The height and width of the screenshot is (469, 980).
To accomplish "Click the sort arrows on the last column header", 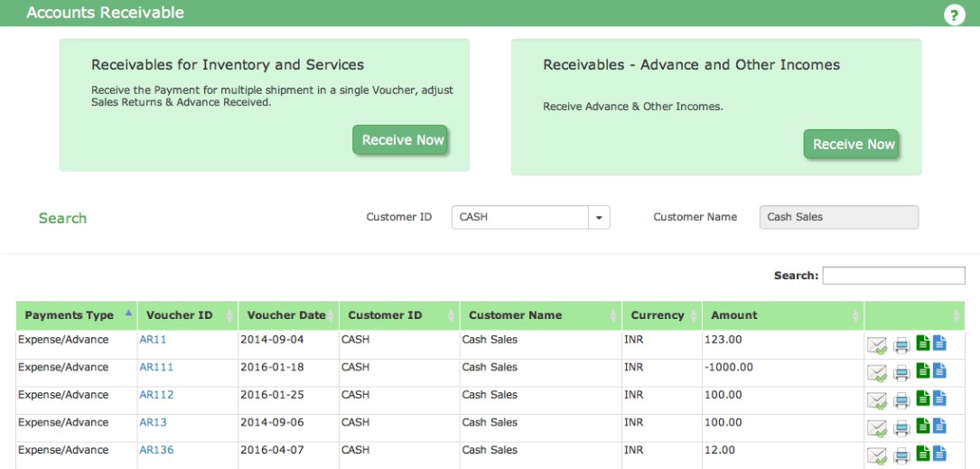I will (957, 316).
